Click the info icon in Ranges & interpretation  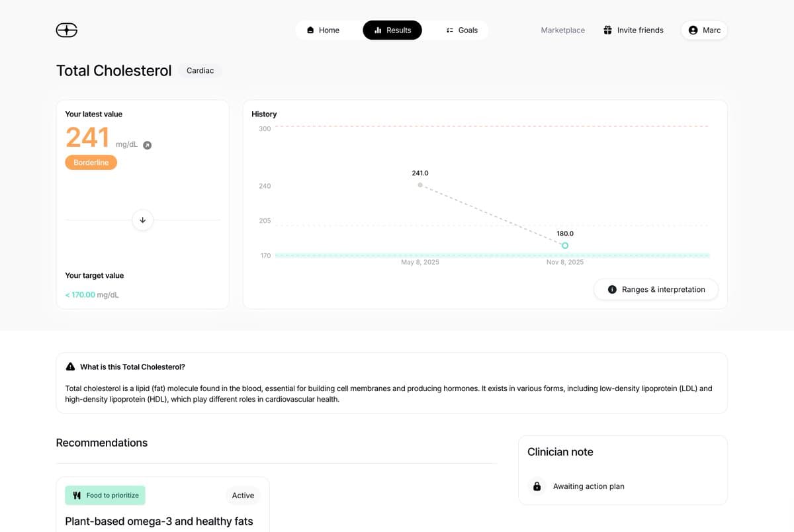point(612,290)
